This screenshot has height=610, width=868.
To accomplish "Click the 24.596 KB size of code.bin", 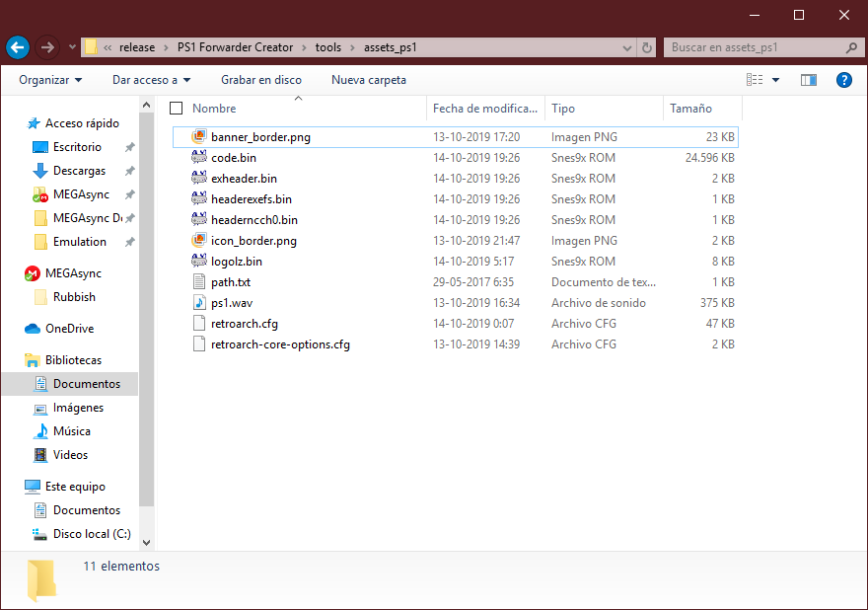I will click(709, 157).
